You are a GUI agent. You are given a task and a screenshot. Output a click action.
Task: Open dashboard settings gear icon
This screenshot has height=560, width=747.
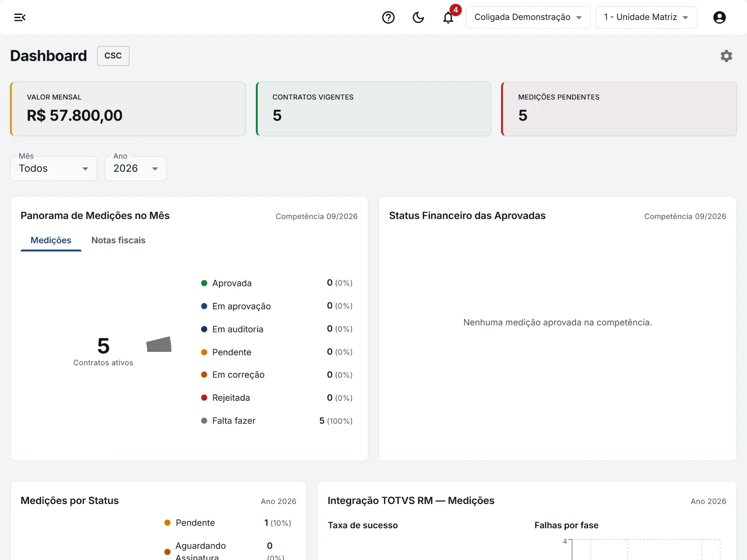tap(726, 56)
